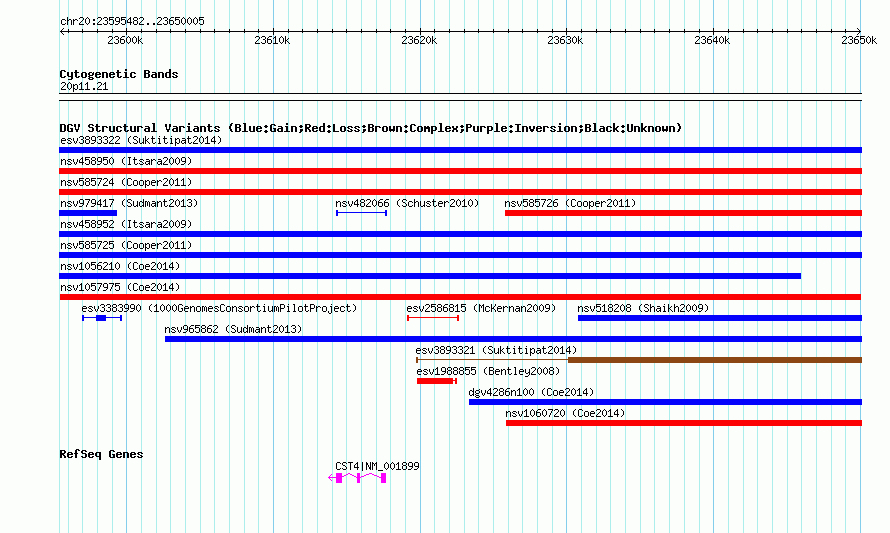
Task: Click the chr20:23595482..23650005 coordinates text
Action: tap(132, 21)
